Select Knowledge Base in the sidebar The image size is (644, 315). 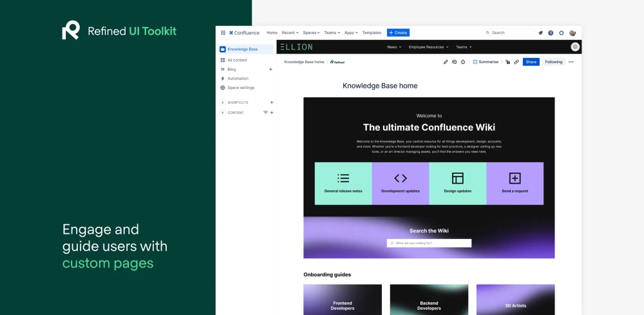[x=245, y=50]
